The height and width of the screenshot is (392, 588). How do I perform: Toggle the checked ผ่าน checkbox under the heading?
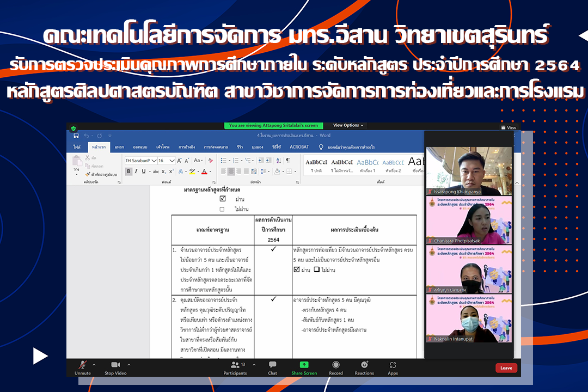tap(222, 199)
